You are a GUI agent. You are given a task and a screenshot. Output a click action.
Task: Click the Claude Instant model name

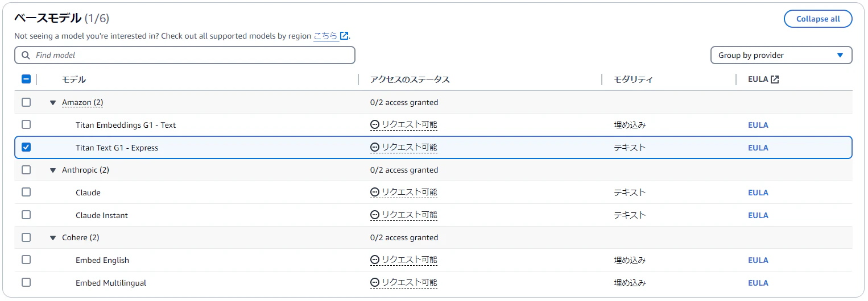[102, 215]
